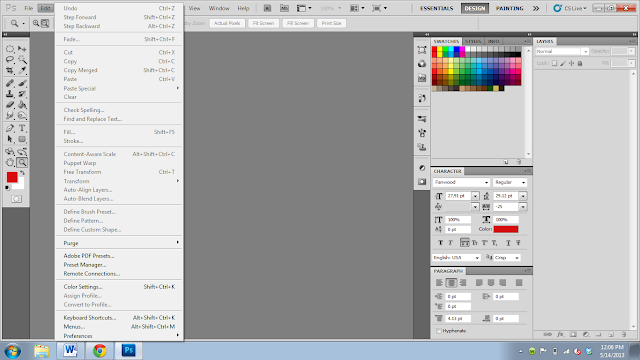Screen dimensions: 640x360
Task: Click the red Color swatch in Character panel
Action: (x=506, y=229)
